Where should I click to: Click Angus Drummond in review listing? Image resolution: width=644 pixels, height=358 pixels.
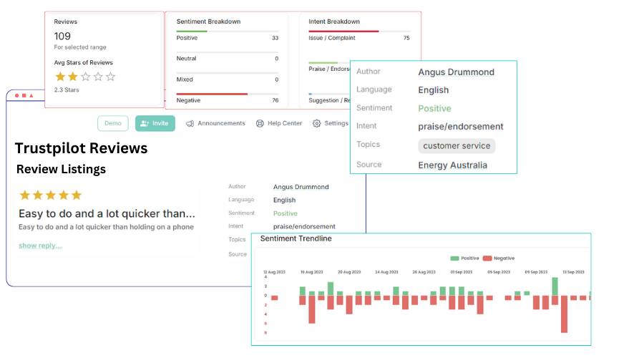(x=301, y=187)
